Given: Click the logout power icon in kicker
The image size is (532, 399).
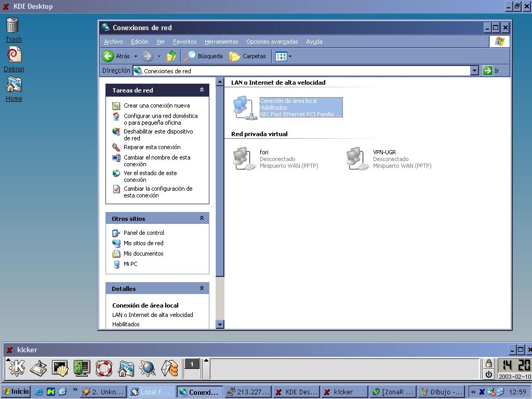Looking at the screenshot, I should coord(488,374).
